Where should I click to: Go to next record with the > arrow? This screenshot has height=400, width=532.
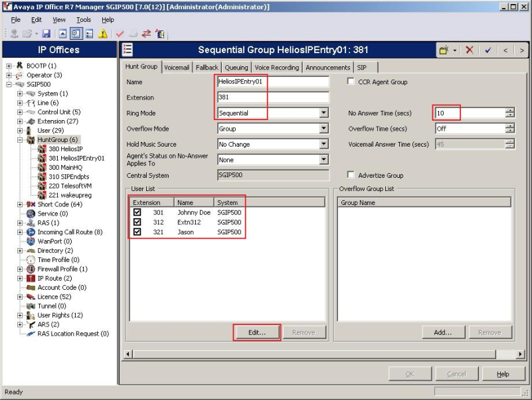[x=523, y=50]
